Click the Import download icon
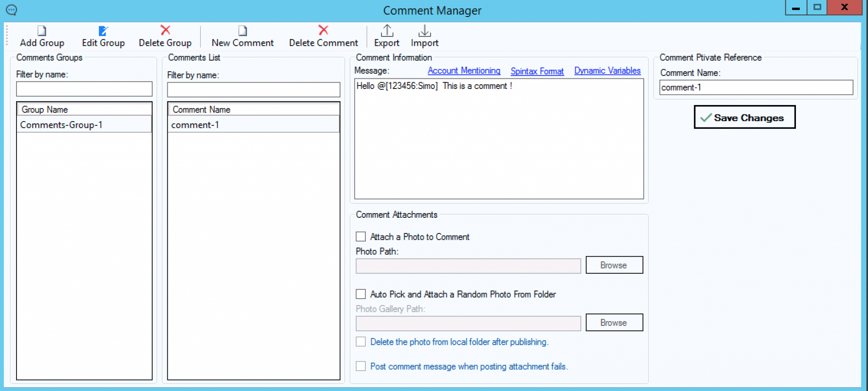The image size is (868, 391). (x=424, y=31)
